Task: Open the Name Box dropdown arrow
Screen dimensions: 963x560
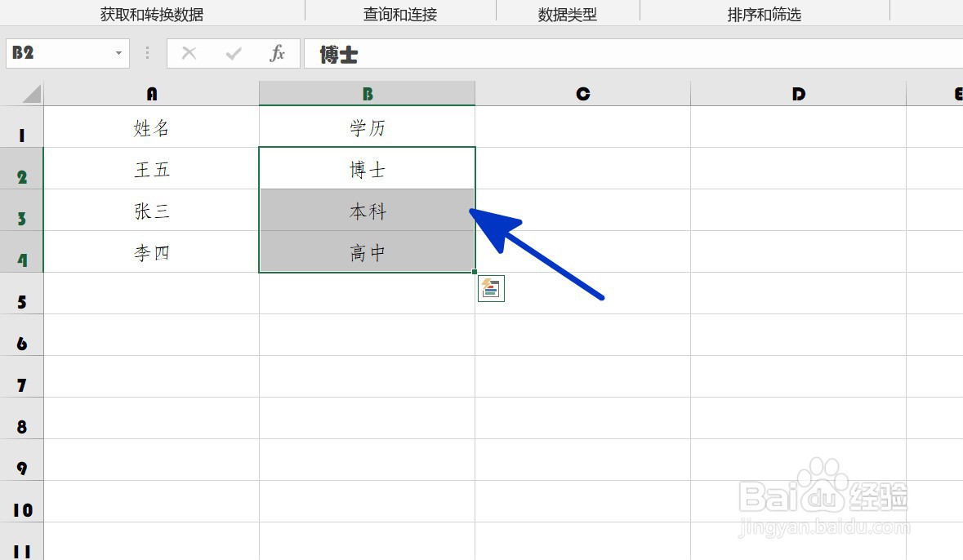Action: pos(117,52)
